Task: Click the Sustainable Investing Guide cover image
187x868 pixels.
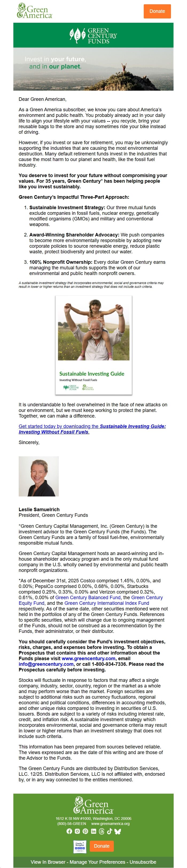Action: tap(93, 345)
